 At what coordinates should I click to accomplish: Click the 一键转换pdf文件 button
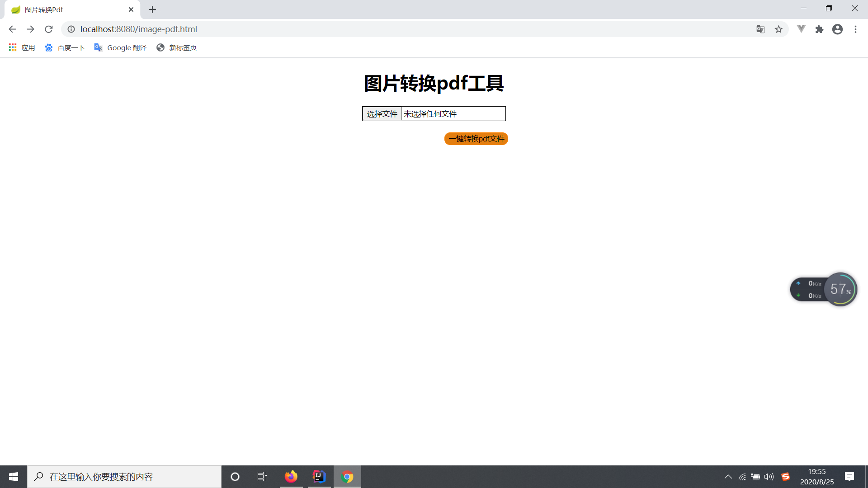click(x=476, y=139)
